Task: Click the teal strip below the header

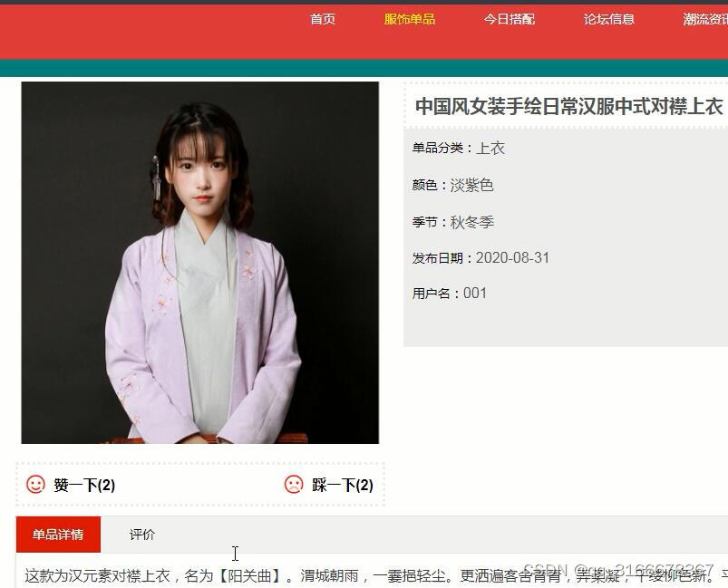Action: point(364,68)
